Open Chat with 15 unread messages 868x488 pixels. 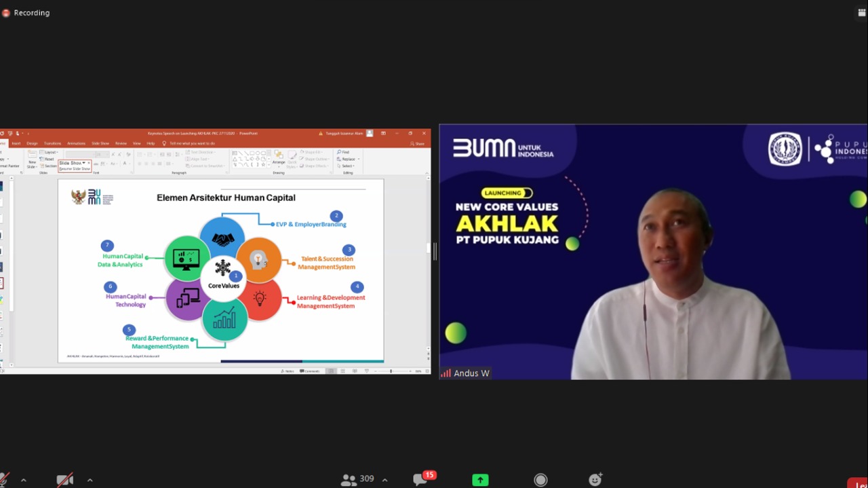click(x=420, y=479)
